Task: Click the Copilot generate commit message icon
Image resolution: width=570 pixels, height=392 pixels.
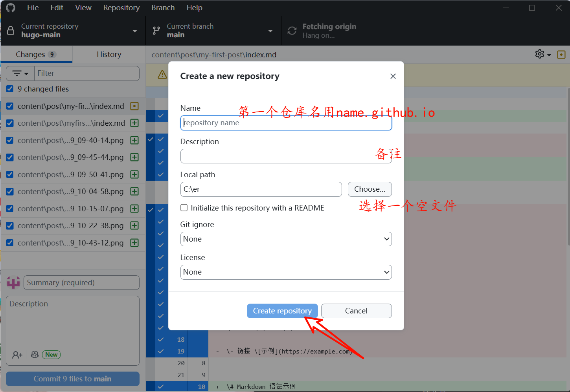Action: pos(35,355)
